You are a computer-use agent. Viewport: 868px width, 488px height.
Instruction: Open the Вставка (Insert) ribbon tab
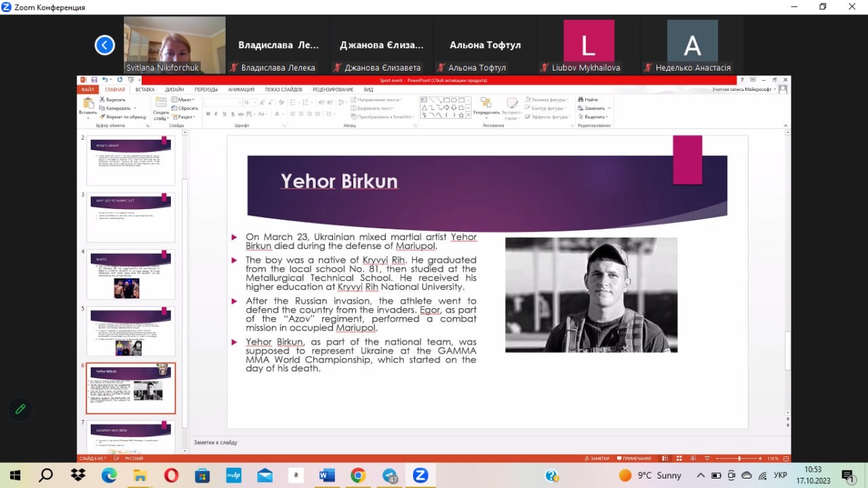click(x=144, y=89)
